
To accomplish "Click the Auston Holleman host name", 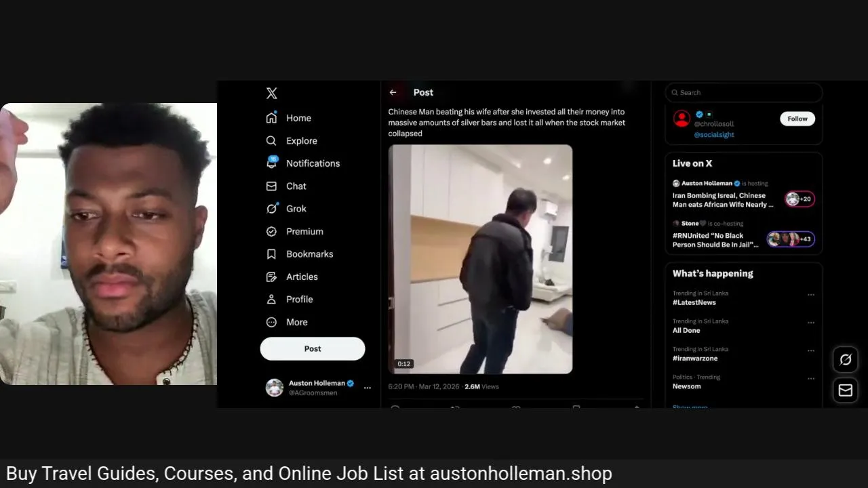I will [x=707, y=183].
